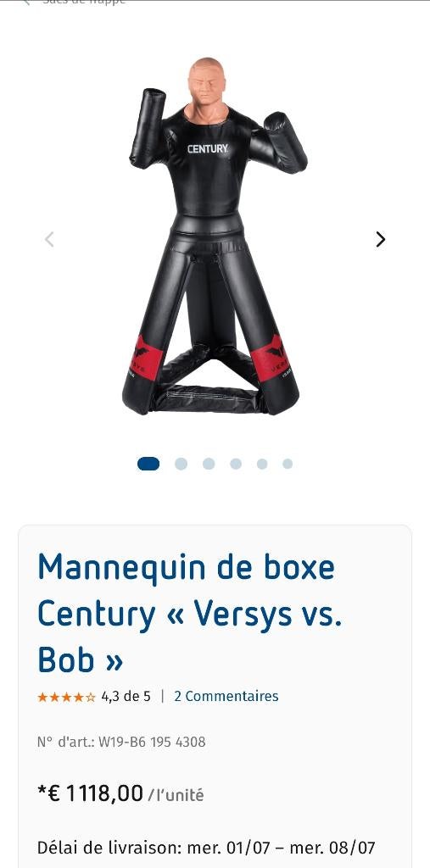This screenshot has height=868, width=430.
Task: Click the €1118,00 price
Action: coord(90,793)
